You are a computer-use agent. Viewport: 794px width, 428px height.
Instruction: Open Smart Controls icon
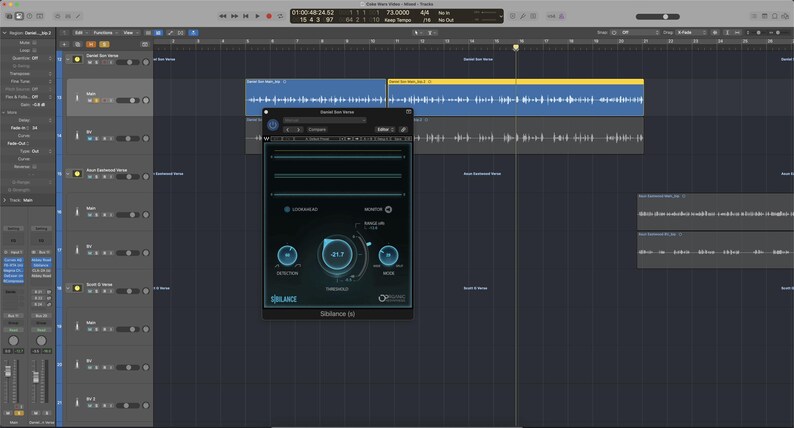tap(57, 16)
